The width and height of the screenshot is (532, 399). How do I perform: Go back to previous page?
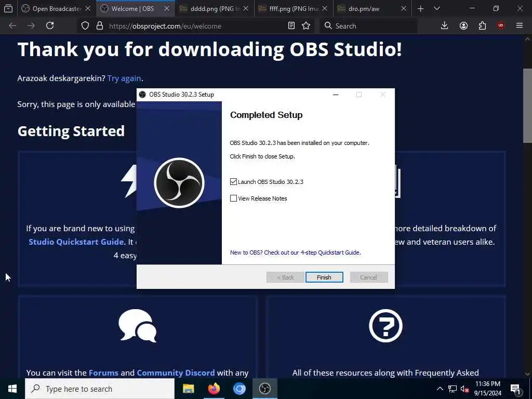tap(12, 26)
